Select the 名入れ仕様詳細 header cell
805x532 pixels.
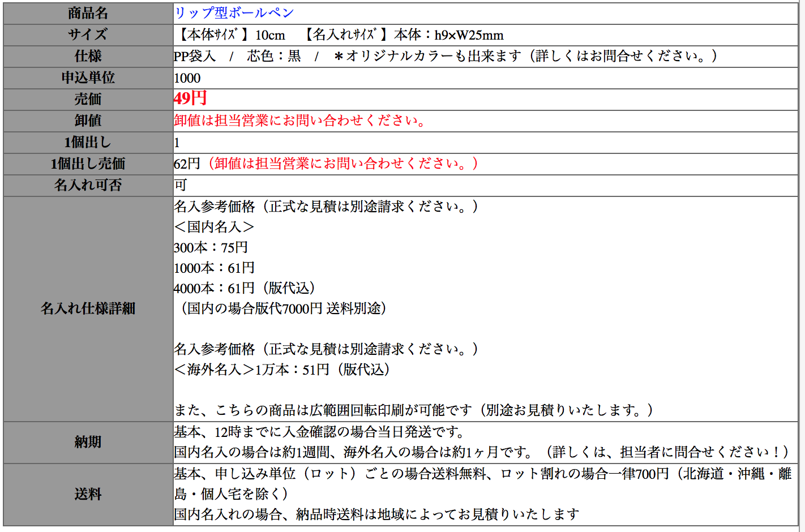point(88,309)
